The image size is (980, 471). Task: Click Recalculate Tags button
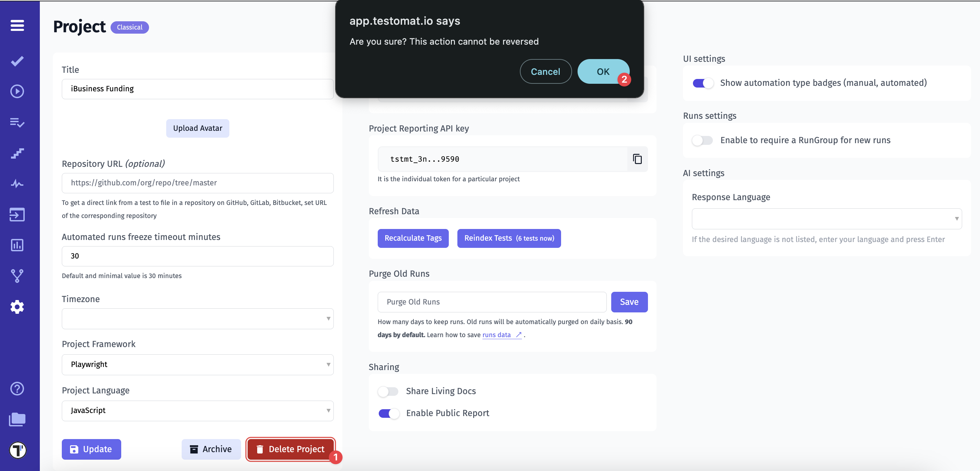pos(413,237)
